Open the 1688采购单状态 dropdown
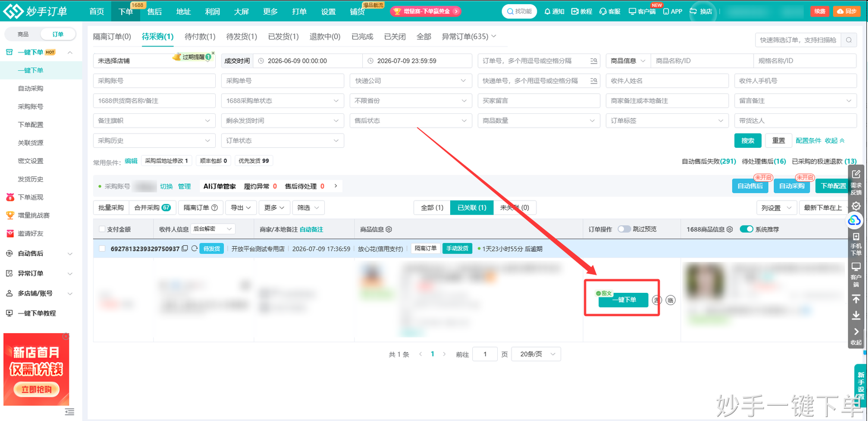868x421 pixels. (x=282, y=101)
